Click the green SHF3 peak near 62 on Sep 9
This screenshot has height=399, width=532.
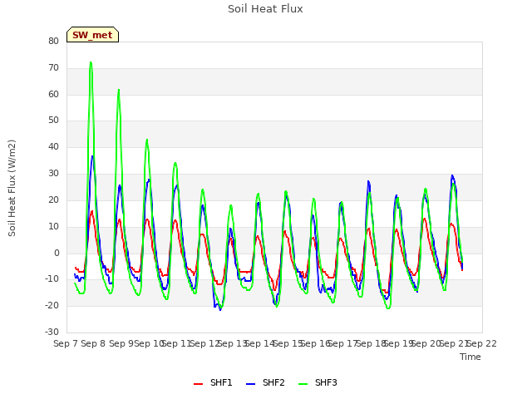tap(119, 91)
